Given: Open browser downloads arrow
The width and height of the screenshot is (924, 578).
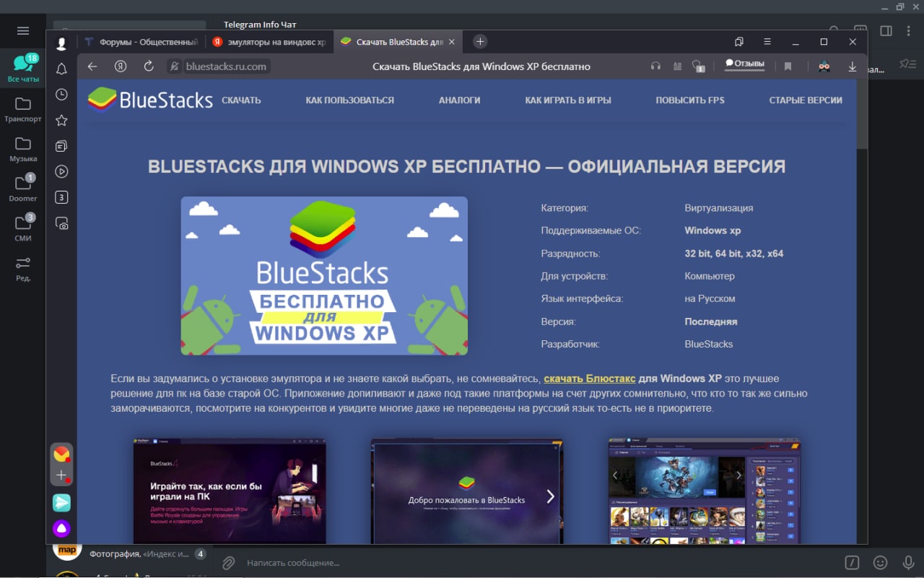Looking at the screenshot, I should [x=853, y=66].
